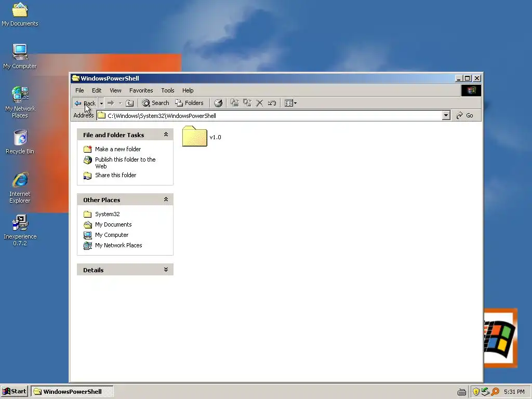Close the WindowsPowerShell window
The image size is (532, 399).
(477, 78)
